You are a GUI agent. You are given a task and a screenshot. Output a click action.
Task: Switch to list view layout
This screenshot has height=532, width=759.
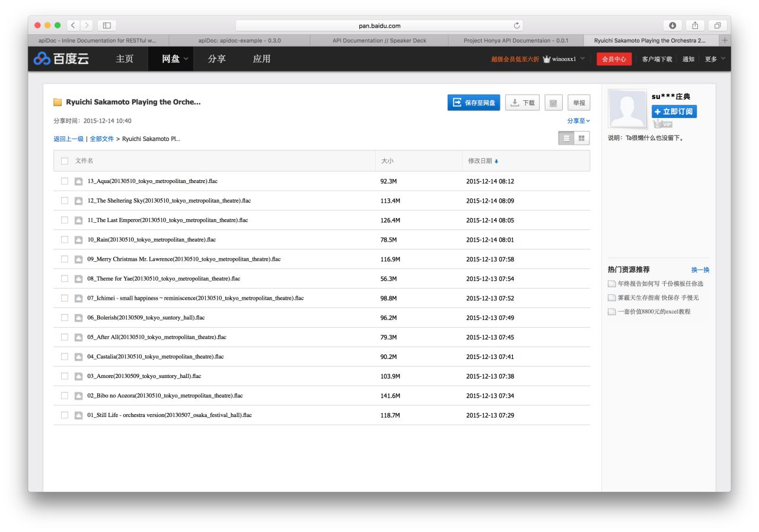tap(566, 138)
